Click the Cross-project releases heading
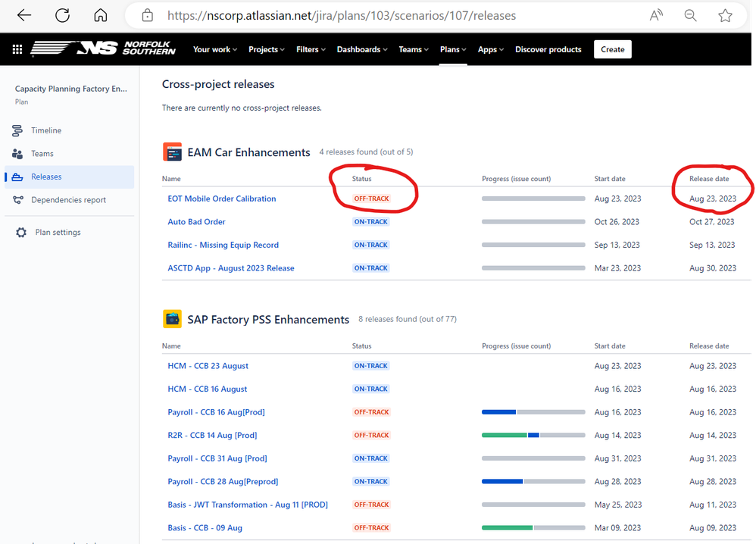Viewport: 756px width, 544px height. [x=218, y=84]
